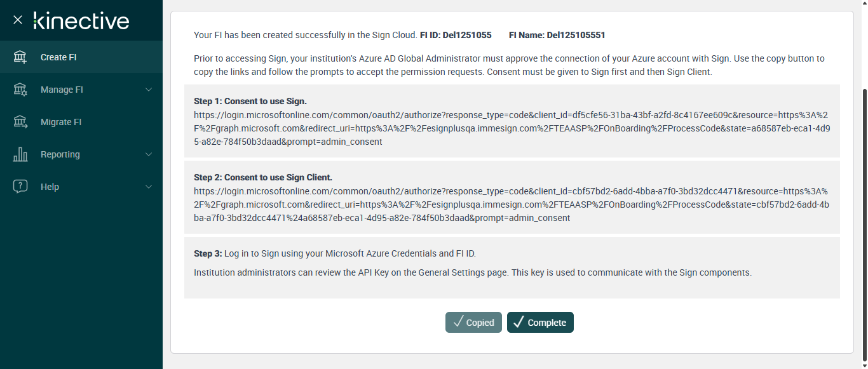
Task: Expand the Manage FI chevron
Action: click(149, 90)
